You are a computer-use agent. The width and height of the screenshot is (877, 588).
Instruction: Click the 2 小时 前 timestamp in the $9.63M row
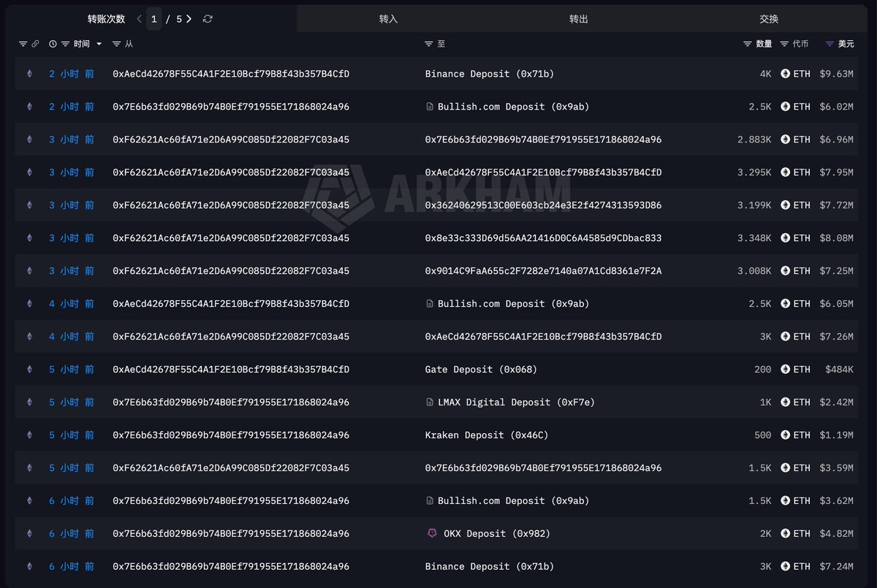[x=72, y=74]
